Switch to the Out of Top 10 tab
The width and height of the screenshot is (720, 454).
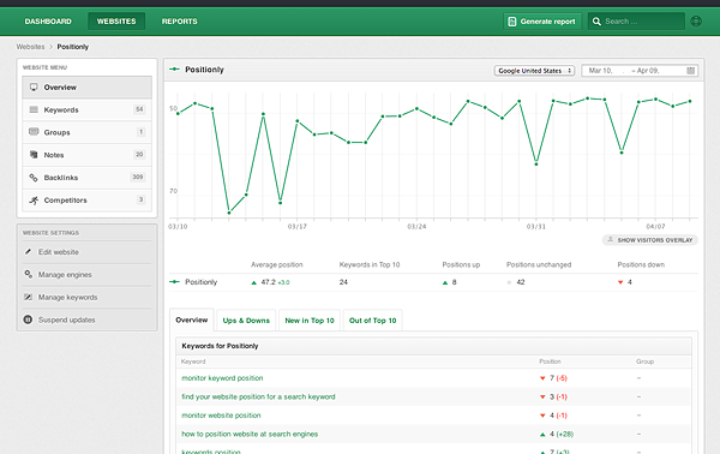point(372,320)
